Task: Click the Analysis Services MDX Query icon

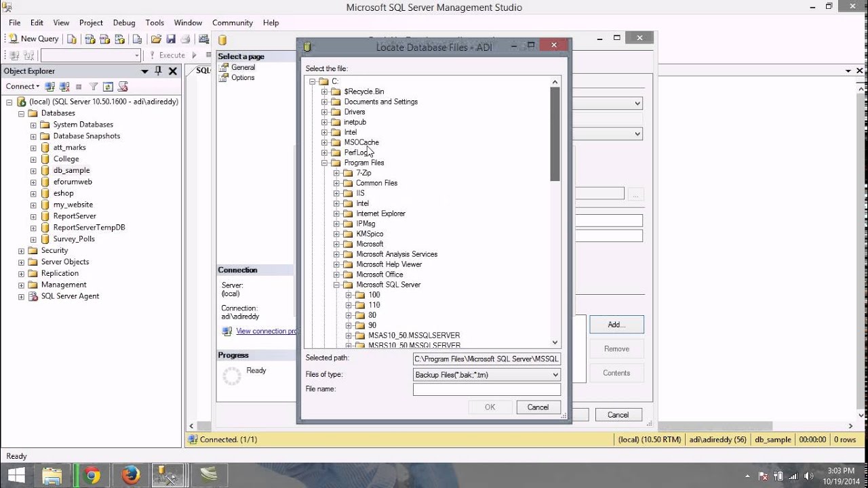Action: pos(90,39)
